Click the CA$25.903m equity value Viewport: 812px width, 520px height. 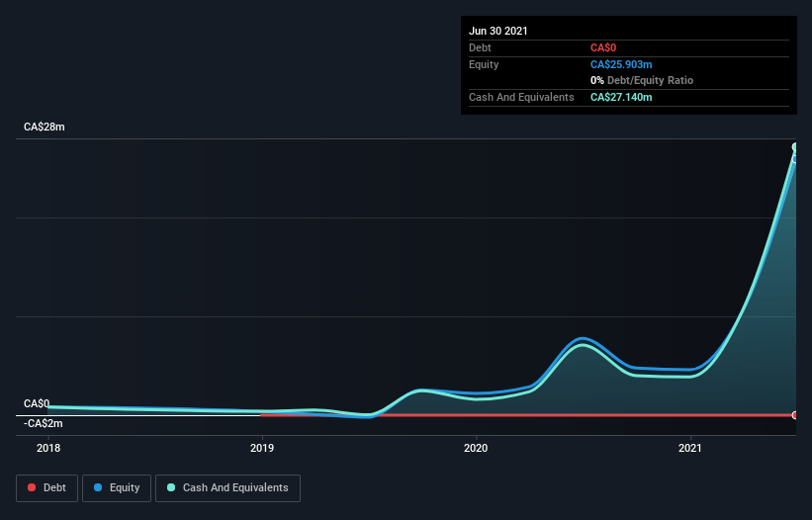pos(621,64)
